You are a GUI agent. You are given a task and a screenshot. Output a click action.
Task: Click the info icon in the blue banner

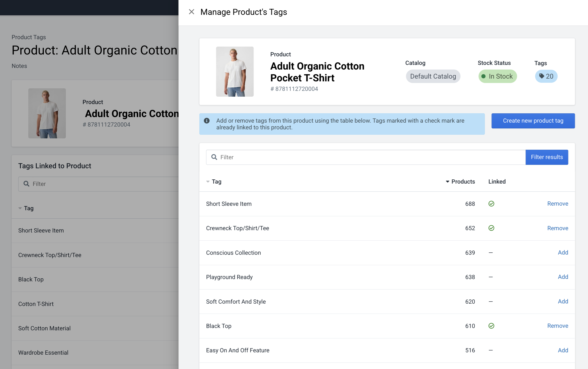pos(207,120)
